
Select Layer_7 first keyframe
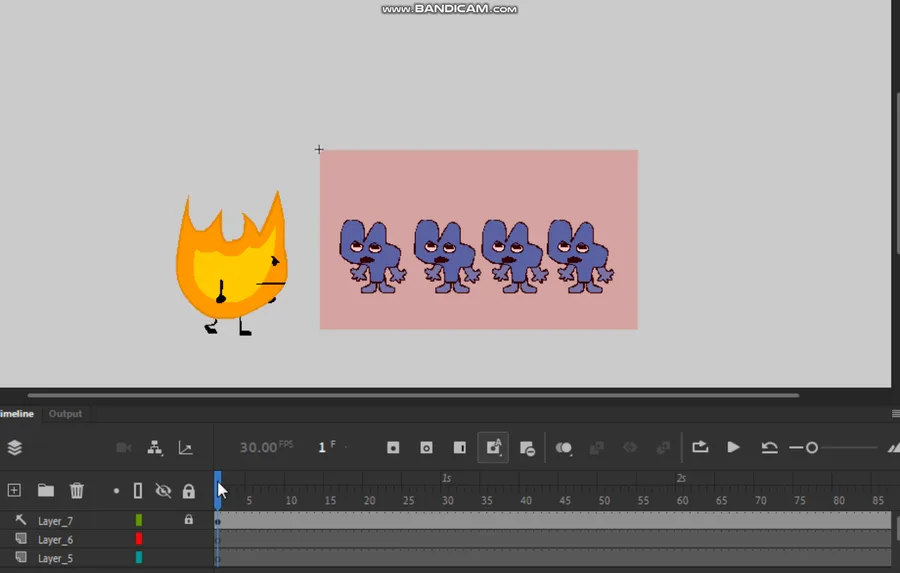click(x=218, y=521)
